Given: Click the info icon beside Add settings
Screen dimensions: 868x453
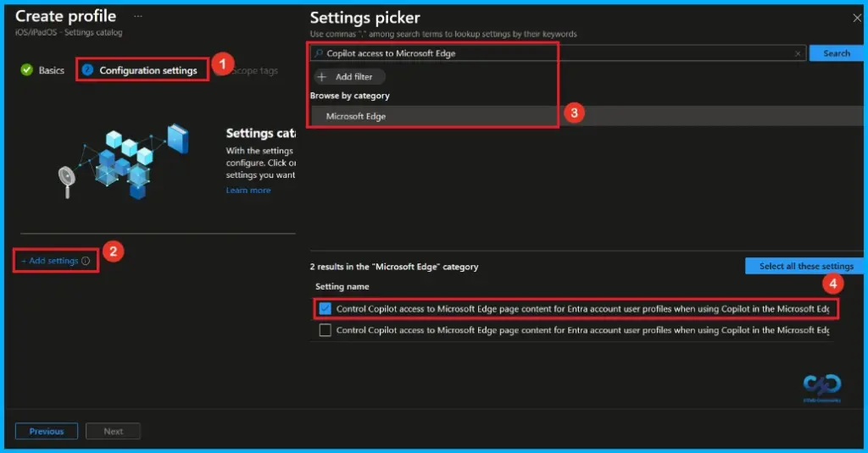Looking at the screenshot, I should click(x=86, y=261).
